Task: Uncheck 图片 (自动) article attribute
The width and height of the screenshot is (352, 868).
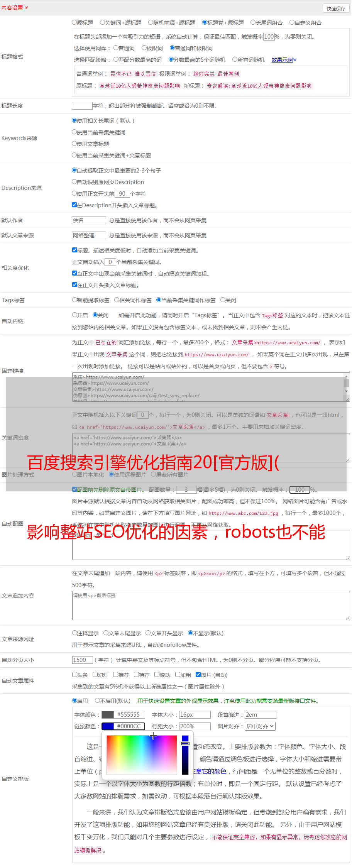Action: [198, 675]
